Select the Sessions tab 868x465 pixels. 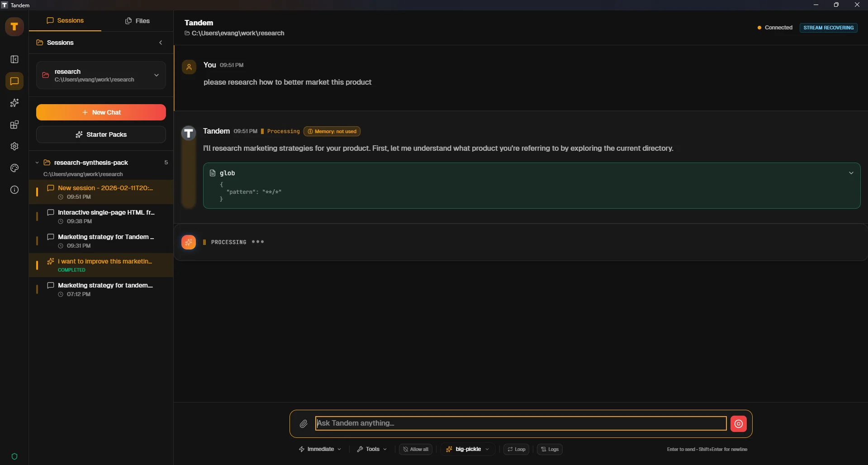click(x=65, y=21)
